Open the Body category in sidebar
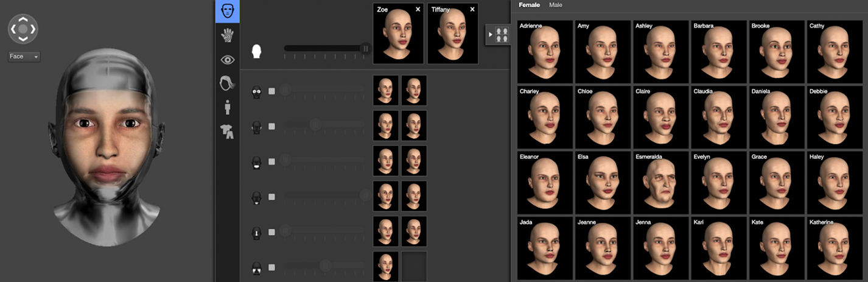Screen dimensions: 868x282 (x=228, y=107)
